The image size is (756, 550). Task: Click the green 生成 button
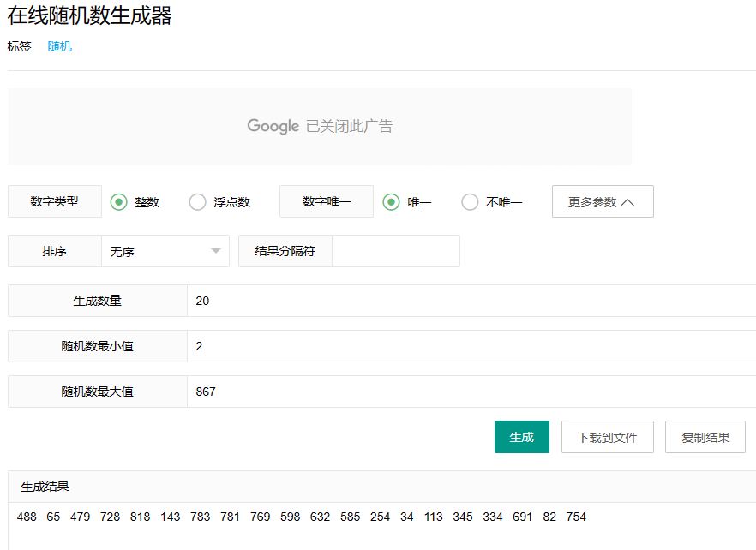coord(522,437)
